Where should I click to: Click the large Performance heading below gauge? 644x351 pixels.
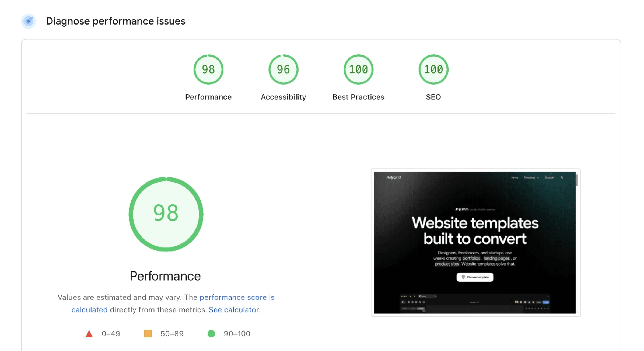(x=165, y=276)
